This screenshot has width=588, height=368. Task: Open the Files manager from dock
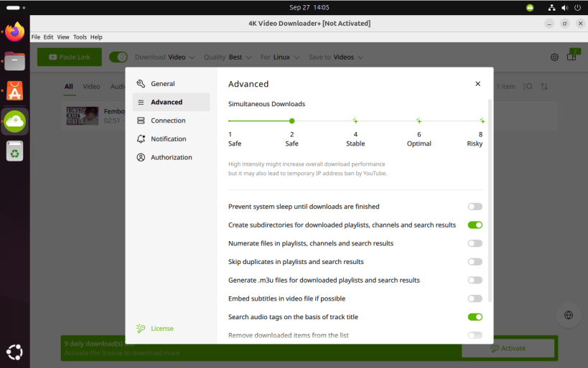(x=14, y=61)
